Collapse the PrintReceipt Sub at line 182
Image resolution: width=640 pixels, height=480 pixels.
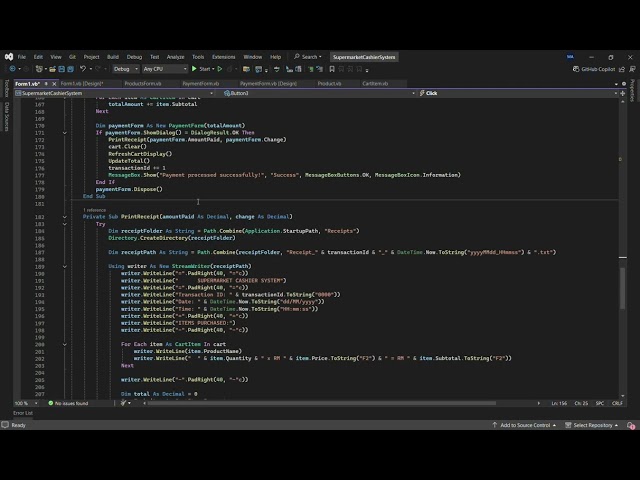(x=64, y=217)
